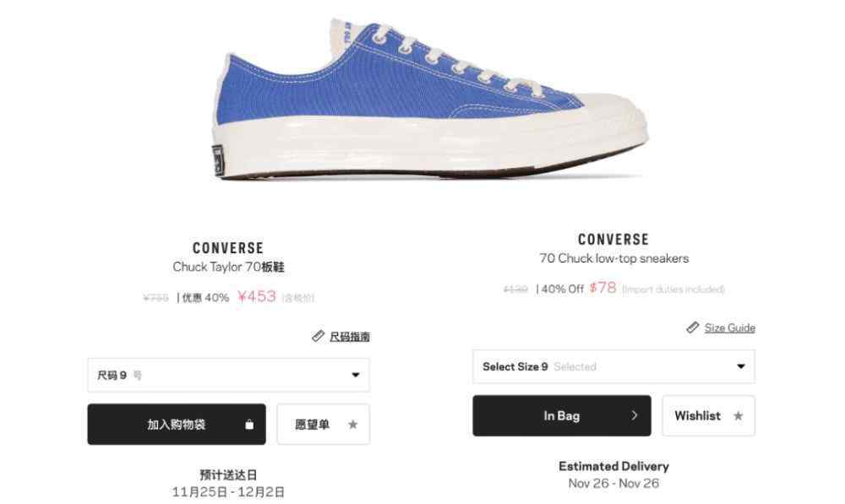
Task: Click the ruler icon beside Size Guide
Action: coord(693,328)
